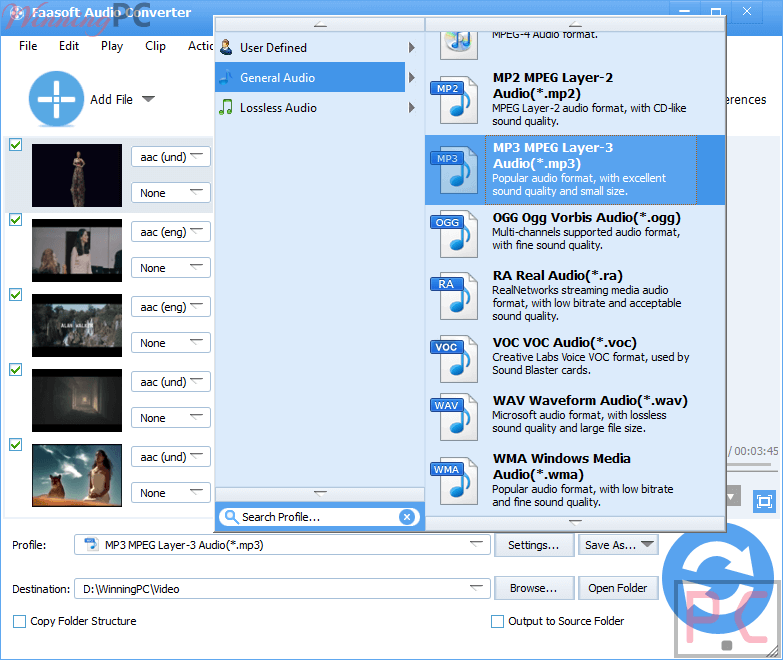Click the MP3 icon in Profile field
This screenshot has width=783, height=660.
91,545
